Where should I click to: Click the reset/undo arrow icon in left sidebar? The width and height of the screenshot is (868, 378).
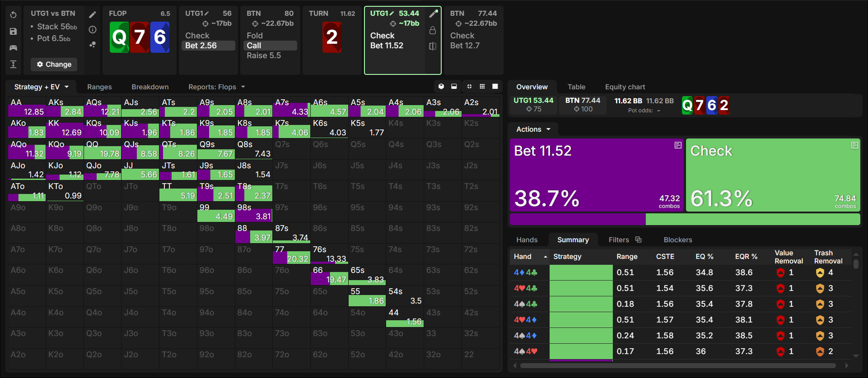pyautogui.click(x=14, y=15)
